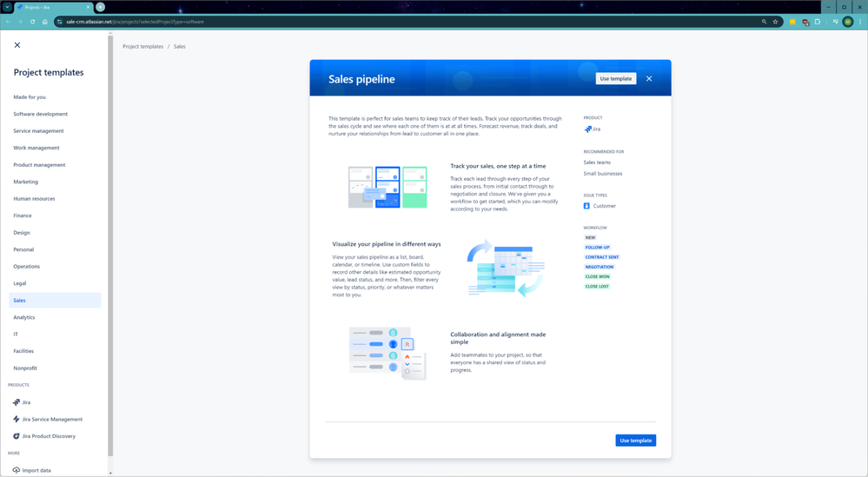Click the Jira Service Management lightning icon

tap(16, 420)
